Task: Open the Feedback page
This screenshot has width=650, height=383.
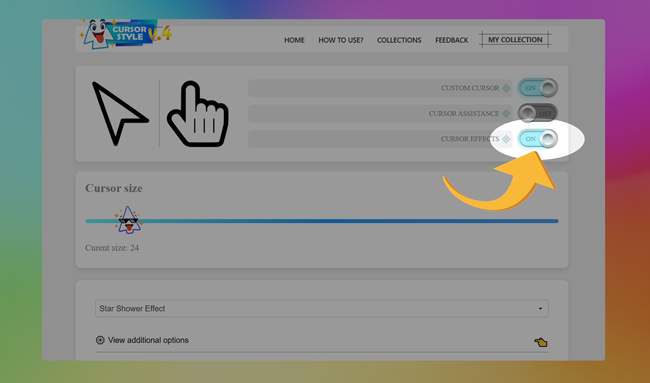Action: pos(451,40)
